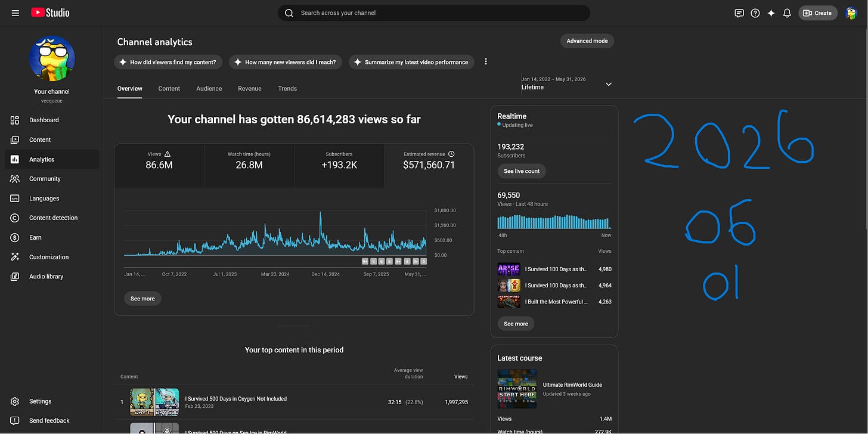Screen dimensions: 868x434
Task: Switch to the Revenue tab
Action: 250,88
